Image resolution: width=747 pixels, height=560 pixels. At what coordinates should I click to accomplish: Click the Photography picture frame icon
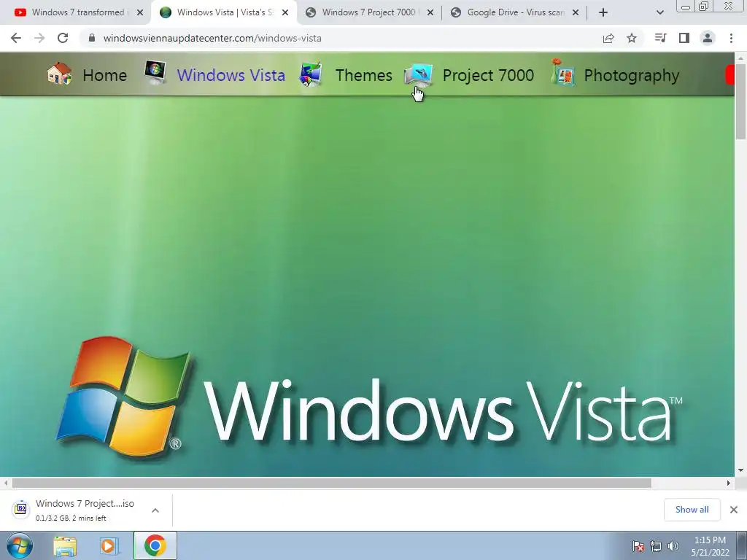coord(562,73)
